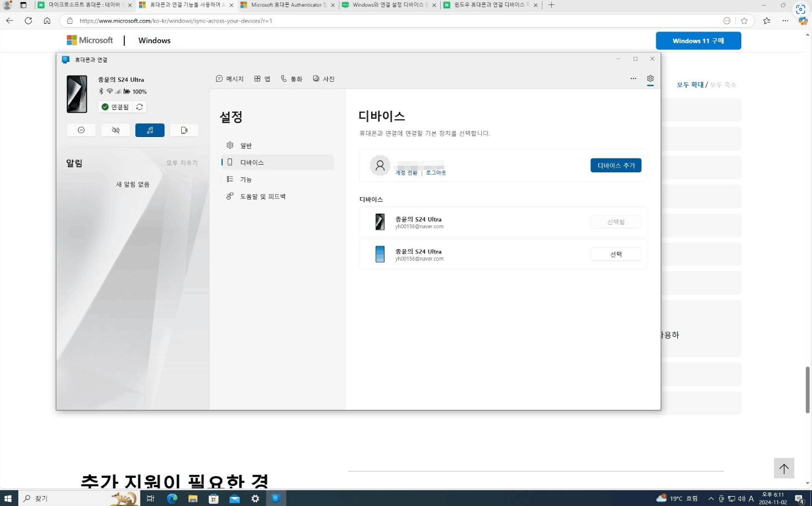Log out using the 로그아웃 link
The height and width of the screenshot is (506, 812).
(435, 172)
